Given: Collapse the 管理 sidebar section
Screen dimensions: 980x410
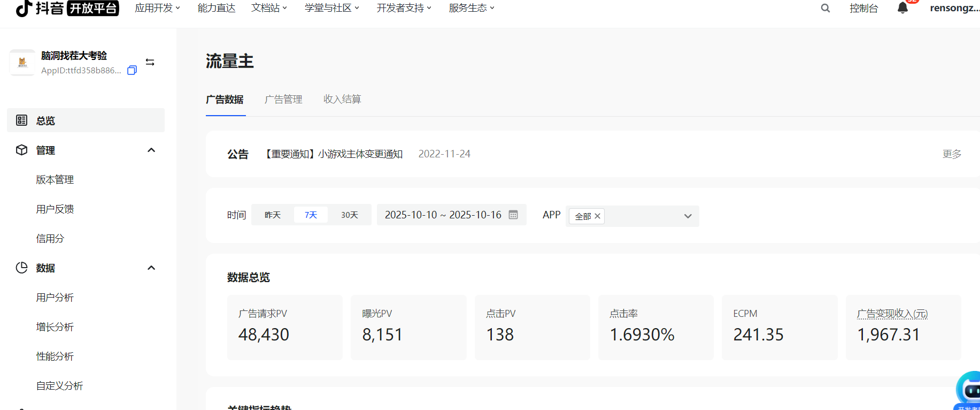Looking at the screenshot, I should [x=151, y=150].
